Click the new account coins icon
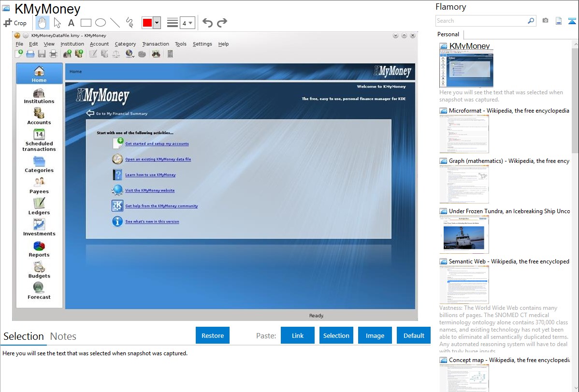The image size is (579, 392). [79, 54]
